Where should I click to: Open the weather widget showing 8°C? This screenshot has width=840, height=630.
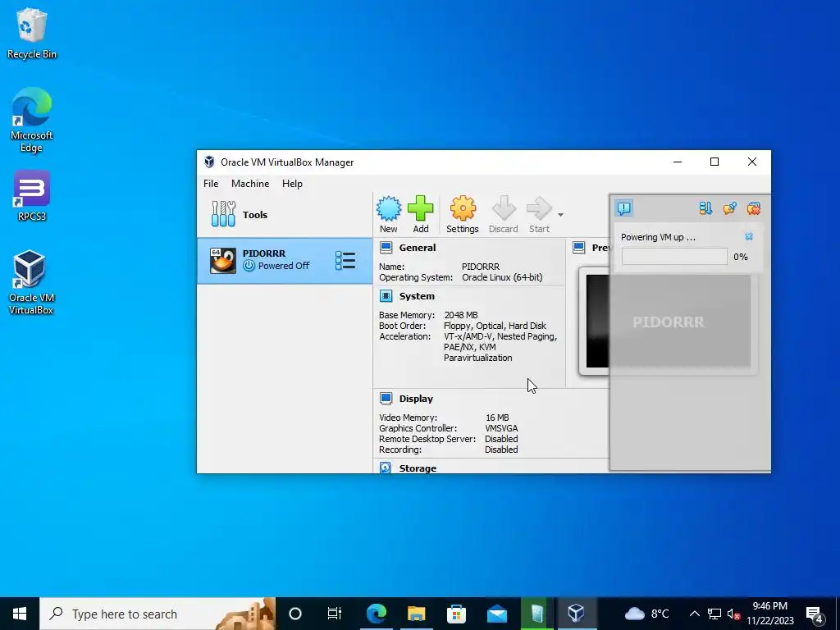click(646, 614)
